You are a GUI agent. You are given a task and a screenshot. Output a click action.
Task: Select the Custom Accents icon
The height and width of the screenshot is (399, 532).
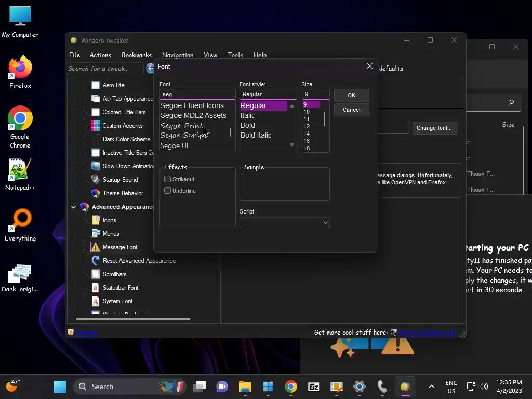[96, 126]
